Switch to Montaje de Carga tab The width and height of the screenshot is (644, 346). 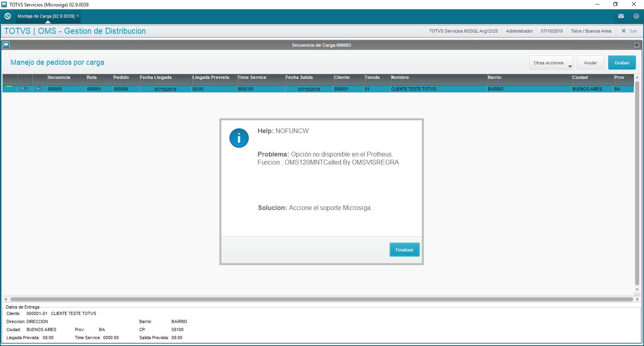click(x=46, y=16)
